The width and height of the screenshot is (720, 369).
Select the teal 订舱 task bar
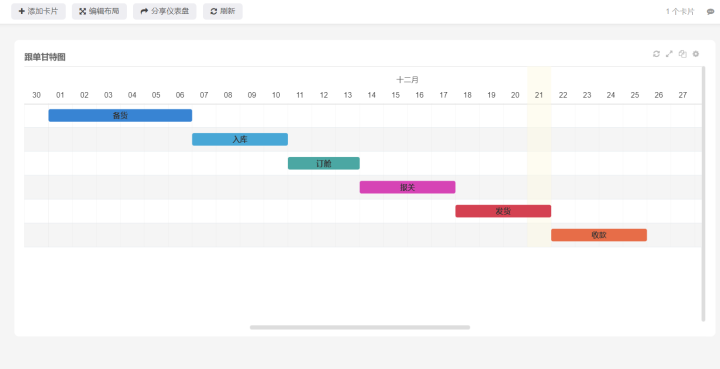[x=324, y=163]
